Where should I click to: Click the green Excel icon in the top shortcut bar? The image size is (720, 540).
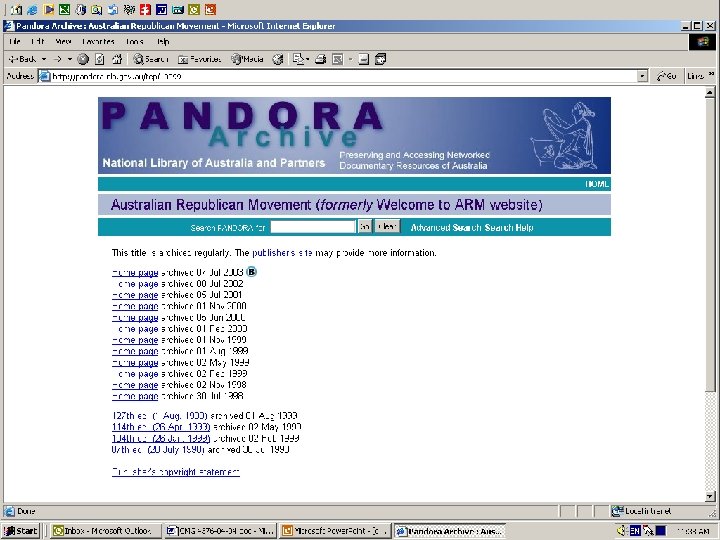pyautogui.click(x=64, y=9)
